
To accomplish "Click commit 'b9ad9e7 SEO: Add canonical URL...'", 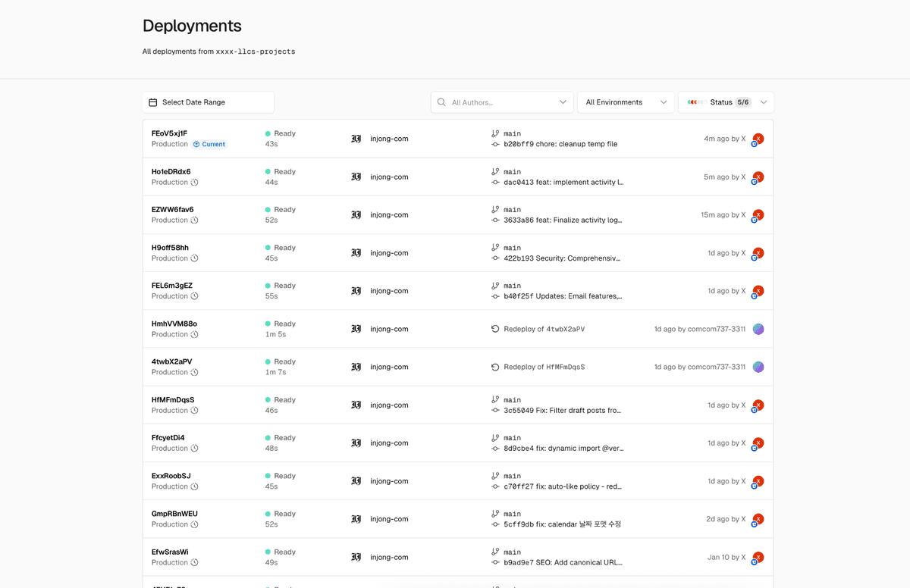I will [x=563, y=562].
